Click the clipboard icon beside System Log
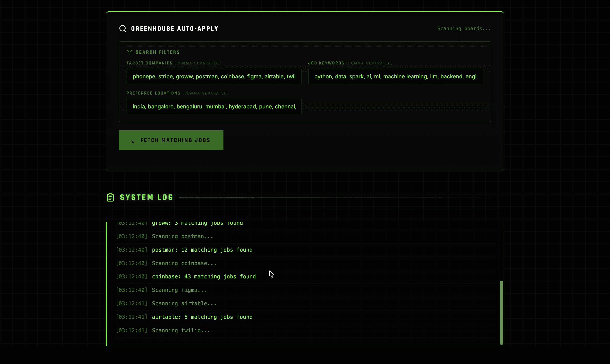610x364 pixels. tap(110, 197)
